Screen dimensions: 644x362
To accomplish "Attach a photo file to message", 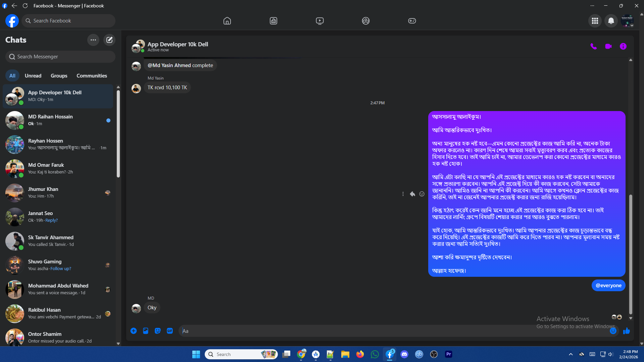I will click(146, 331).
